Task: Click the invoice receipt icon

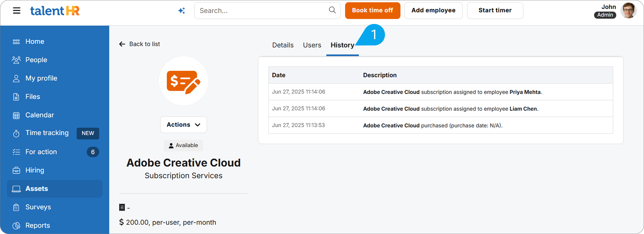Action: click(x=122, y=207)
